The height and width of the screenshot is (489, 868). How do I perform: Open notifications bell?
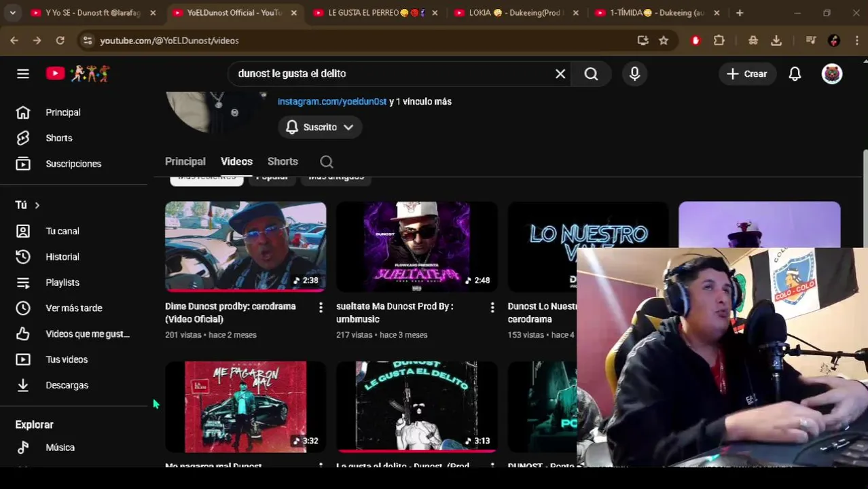coord(795,74)
